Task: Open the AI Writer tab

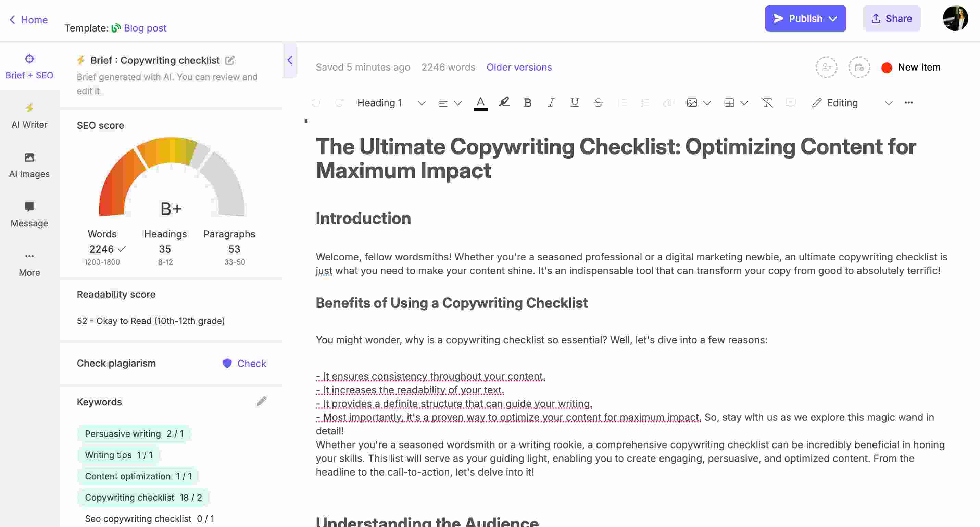Action: click(x=29, y=116)
